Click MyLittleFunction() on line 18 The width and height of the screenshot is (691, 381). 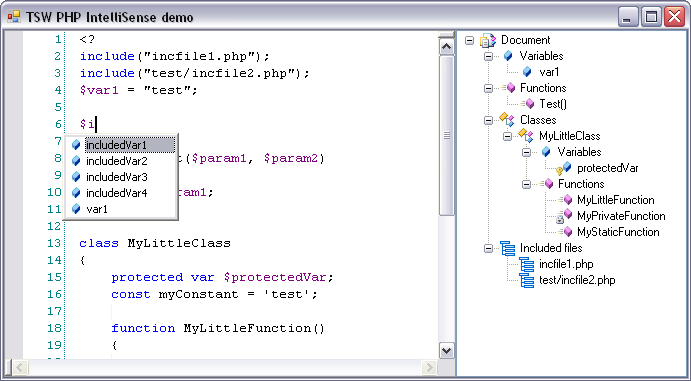[254, 329]
